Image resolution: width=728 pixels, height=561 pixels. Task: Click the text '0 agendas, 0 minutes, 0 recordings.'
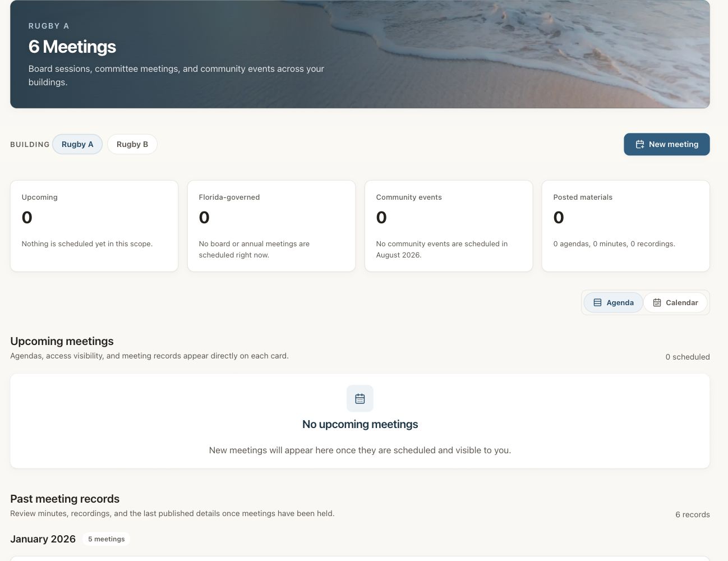[x=614, y=243]
